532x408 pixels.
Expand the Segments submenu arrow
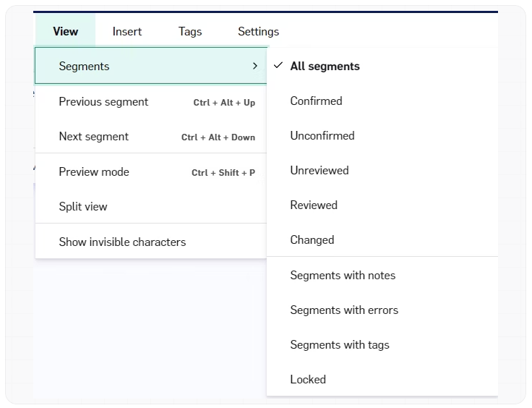coord(254,66)
